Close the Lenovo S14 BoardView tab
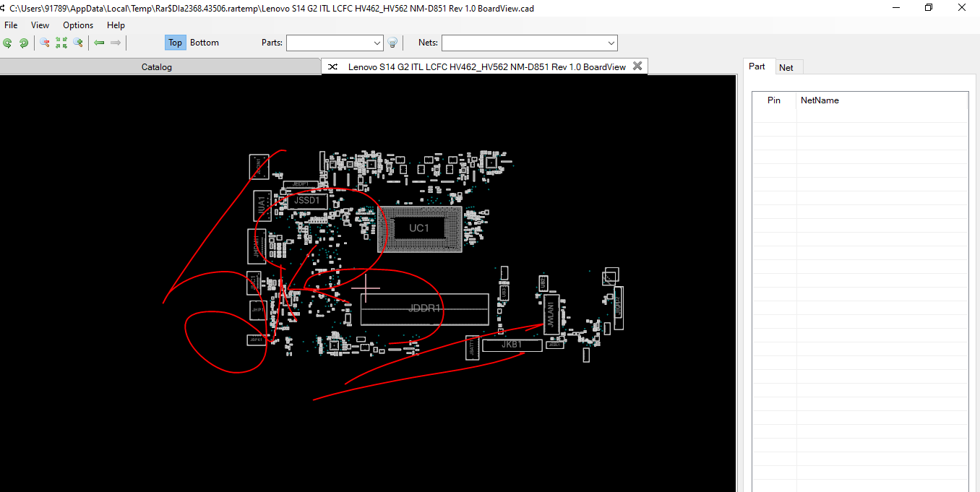Viewport: 980px width, 492px height. [637, 66]
